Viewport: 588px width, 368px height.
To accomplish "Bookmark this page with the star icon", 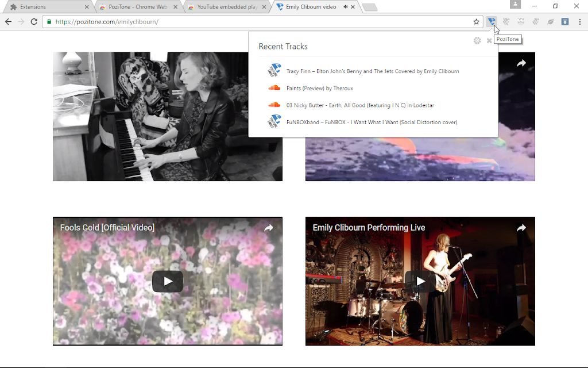I will [x=476, y=22].
